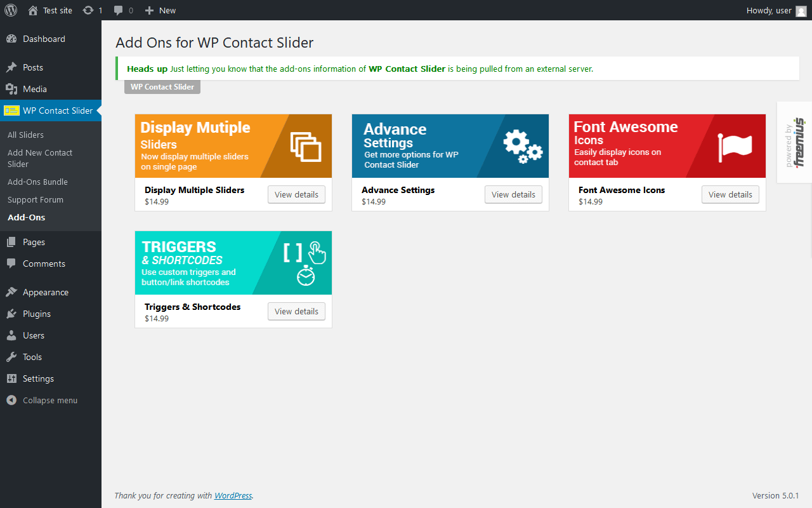
Task: Open Plugins menu
Action: (x=51, y=314)
